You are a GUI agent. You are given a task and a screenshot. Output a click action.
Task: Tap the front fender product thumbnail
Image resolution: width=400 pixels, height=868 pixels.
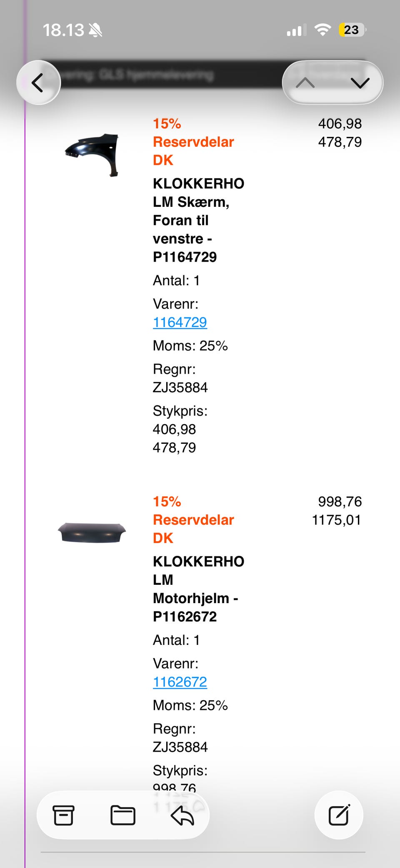coord(93,154)
